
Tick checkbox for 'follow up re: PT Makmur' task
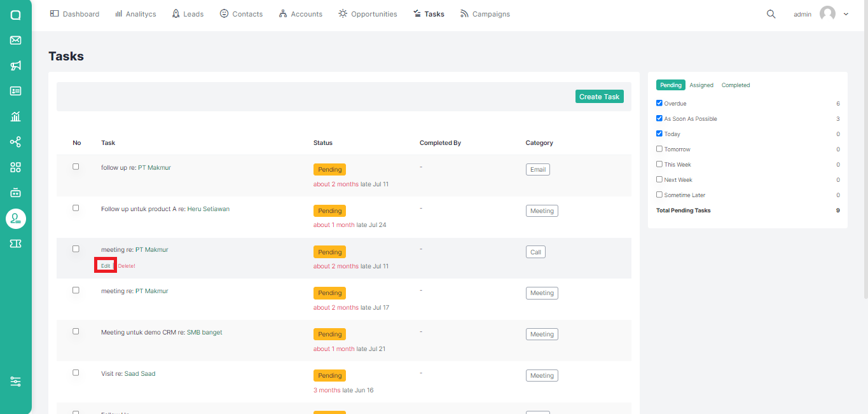pos(76,167)
